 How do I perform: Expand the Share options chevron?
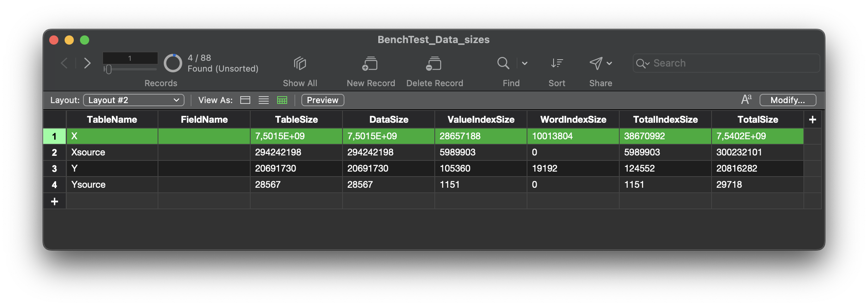609,63
